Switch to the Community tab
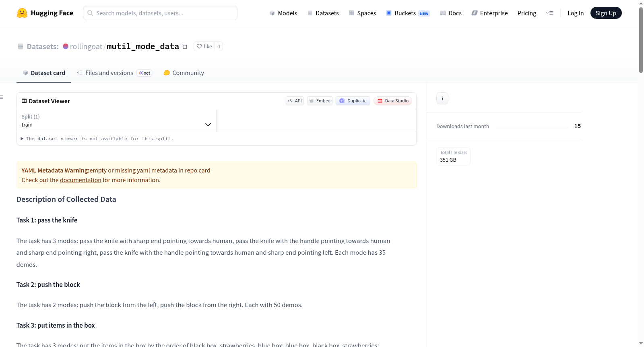The width and height of the screenshot is (644, 347). [184, 73]
